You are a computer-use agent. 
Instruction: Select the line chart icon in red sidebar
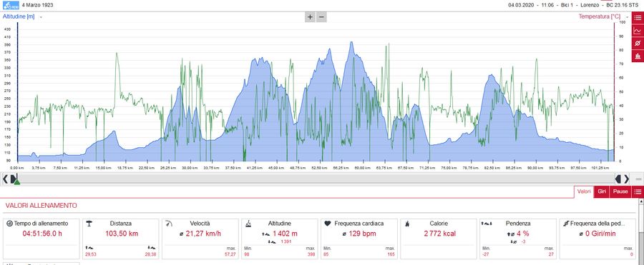(x=638, y=30)
